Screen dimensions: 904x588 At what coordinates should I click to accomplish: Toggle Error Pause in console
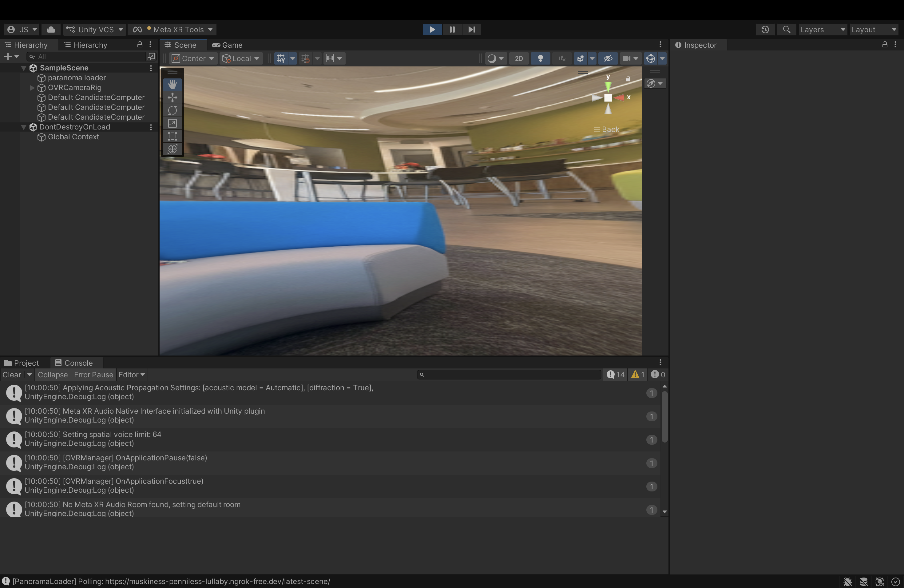click(93, 375)
